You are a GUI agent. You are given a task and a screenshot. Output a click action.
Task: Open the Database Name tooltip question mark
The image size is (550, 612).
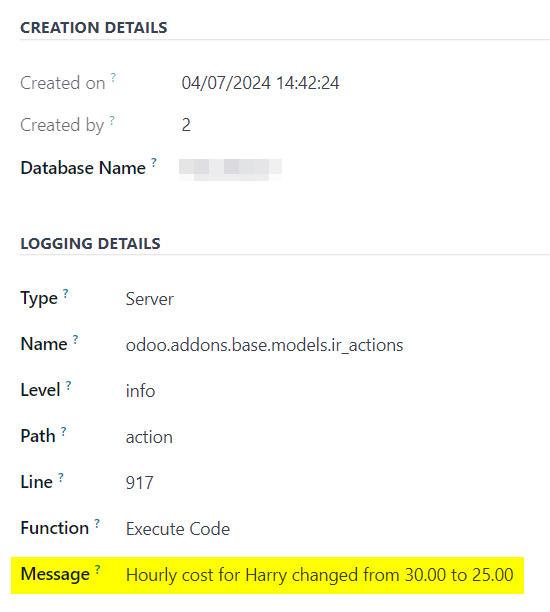click(154, 162)
